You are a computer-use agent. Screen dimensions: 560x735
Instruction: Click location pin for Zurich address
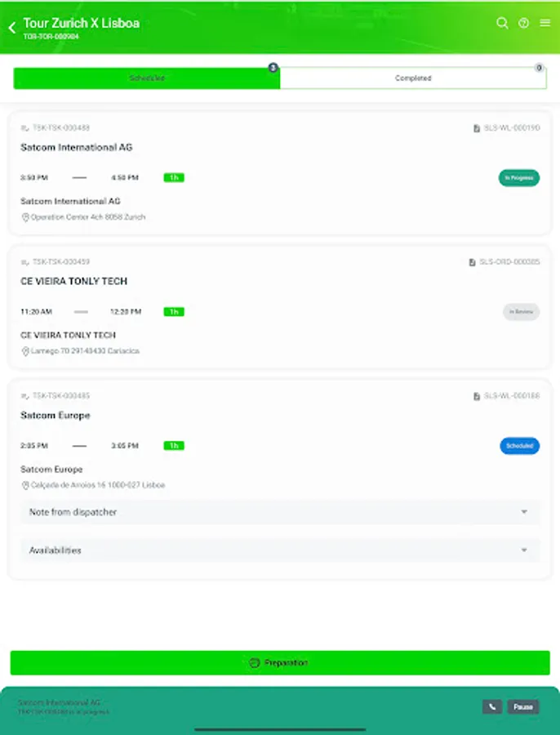pos(25,217)
